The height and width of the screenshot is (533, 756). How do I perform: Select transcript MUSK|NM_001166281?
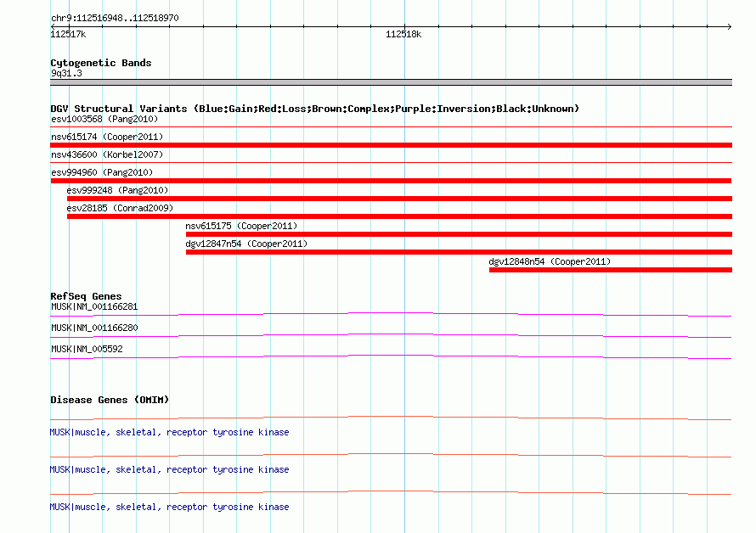pyautogui.click(x=94, y=306)
